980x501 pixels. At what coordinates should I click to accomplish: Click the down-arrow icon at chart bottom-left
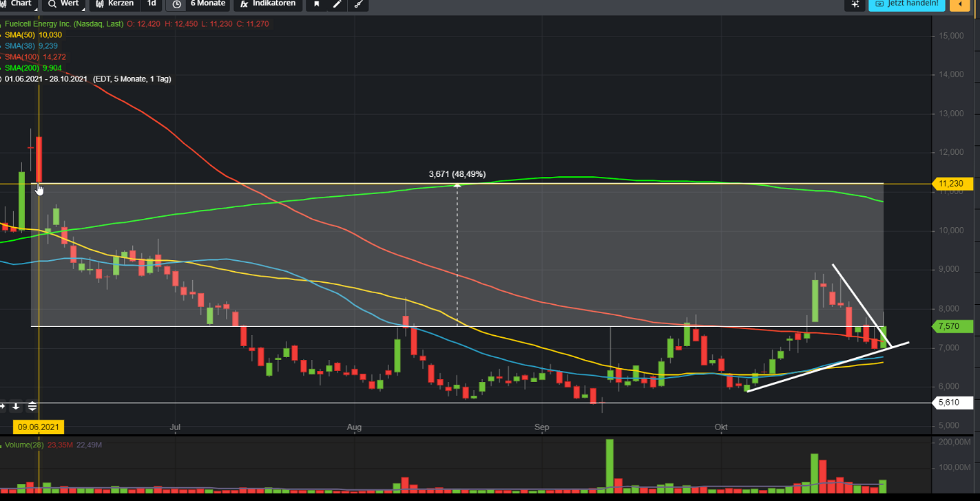pos(16,406)
